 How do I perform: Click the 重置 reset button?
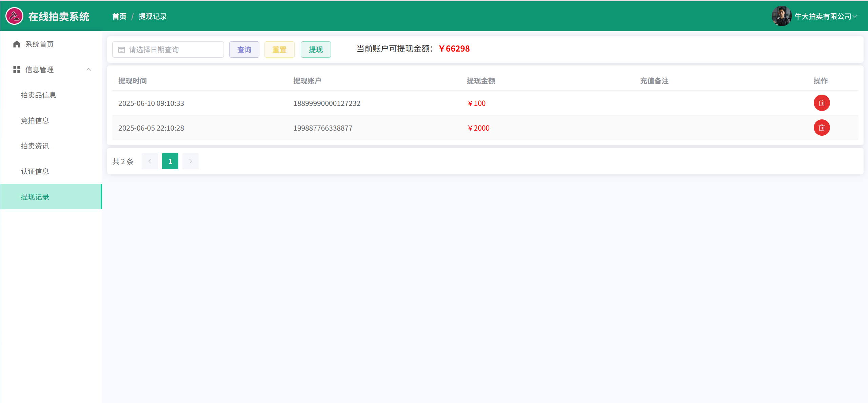tap(279, 50)
